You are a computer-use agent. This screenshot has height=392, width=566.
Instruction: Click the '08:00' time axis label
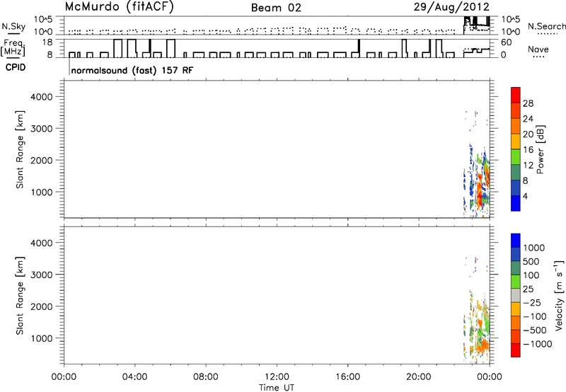(x=205, y=377)
